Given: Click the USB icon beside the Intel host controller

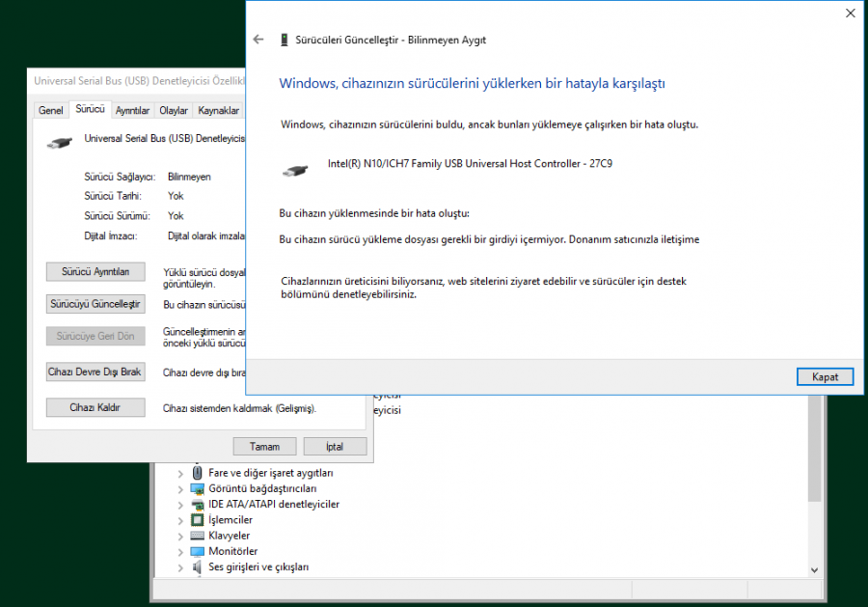Looking at the screenshot, I should point(295,170).
